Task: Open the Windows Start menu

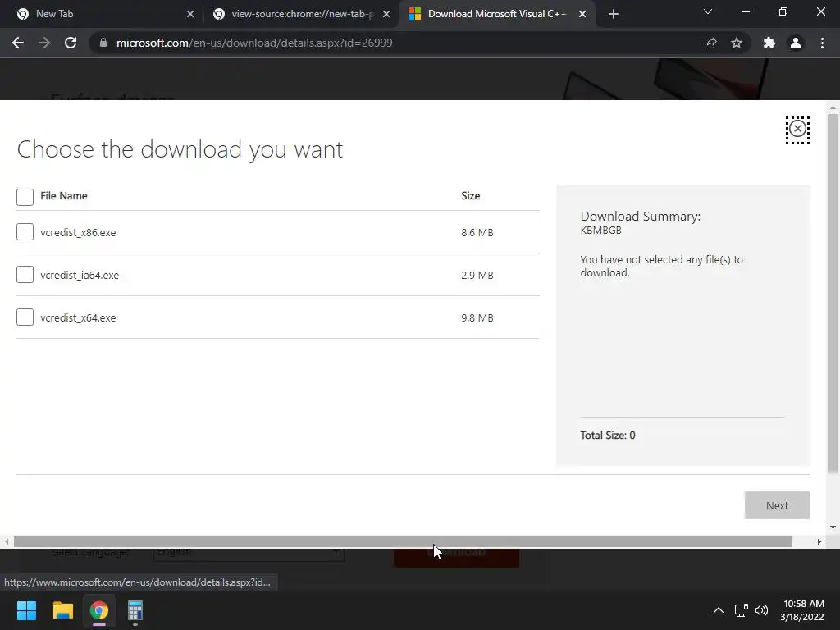Action: point(26,610)
